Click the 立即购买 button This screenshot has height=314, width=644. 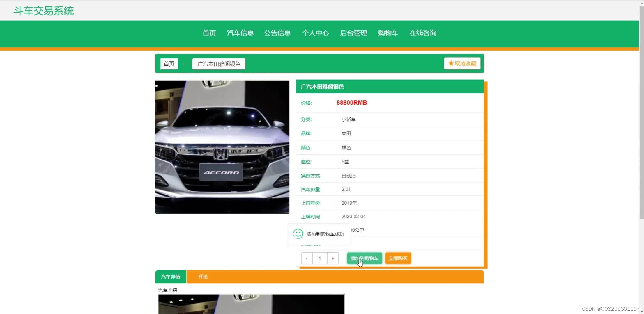pos(398,258)
